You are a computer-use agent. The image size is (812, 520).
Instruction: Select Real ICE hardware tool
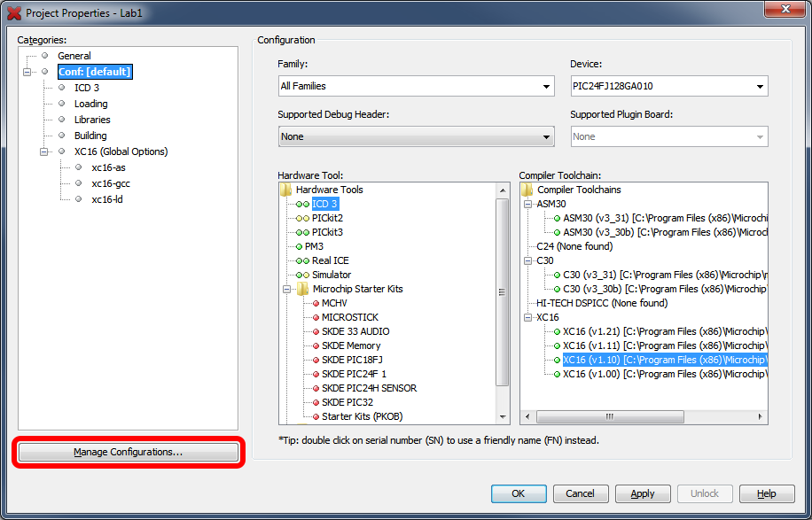point(330,260)
